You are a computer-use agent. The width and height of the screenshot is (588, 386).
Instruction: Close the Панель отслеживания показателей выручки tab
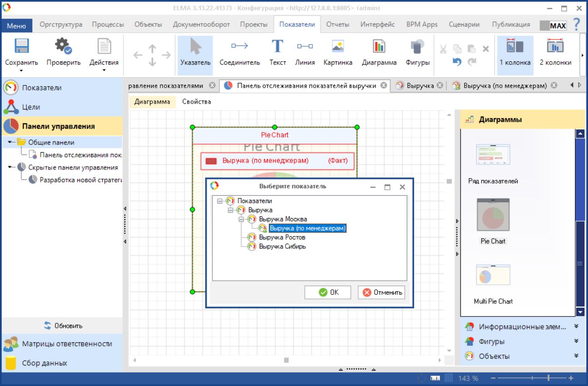click(384, 85)
